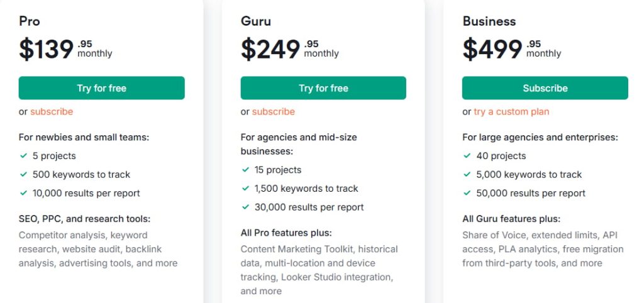Follow the try a custom plan link
Screen dimensions: 644x303
pos(511,111)
